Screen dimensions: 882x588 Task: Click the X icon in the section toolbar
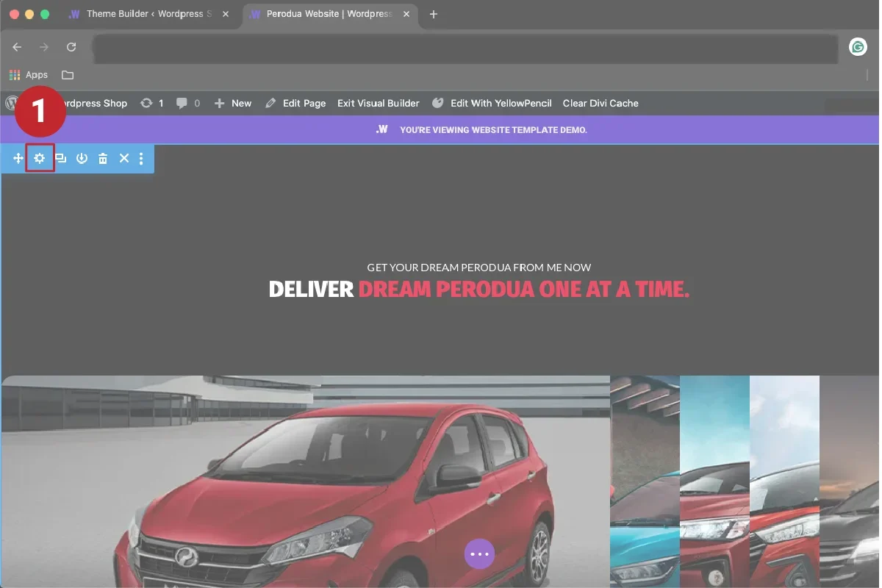(x=124, y=159)
